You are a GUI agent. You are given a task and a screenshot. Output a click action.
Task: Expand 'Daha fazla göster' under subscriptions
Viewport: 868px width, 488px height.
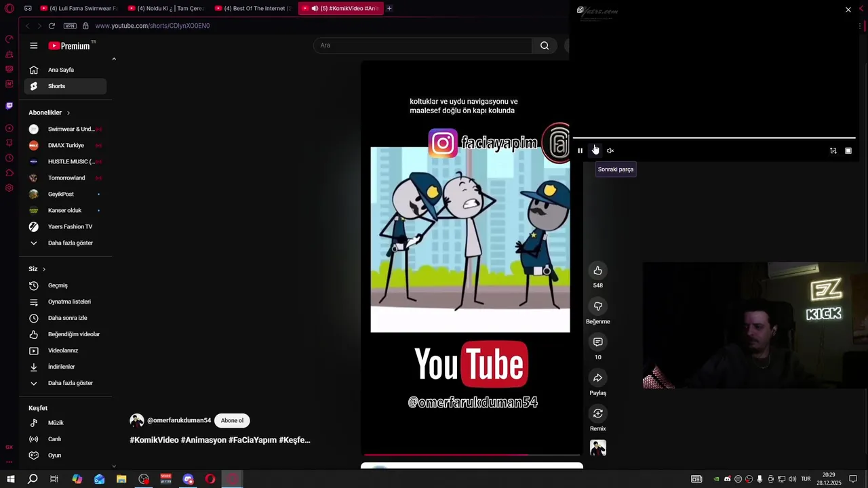click(x=65, y=243)
